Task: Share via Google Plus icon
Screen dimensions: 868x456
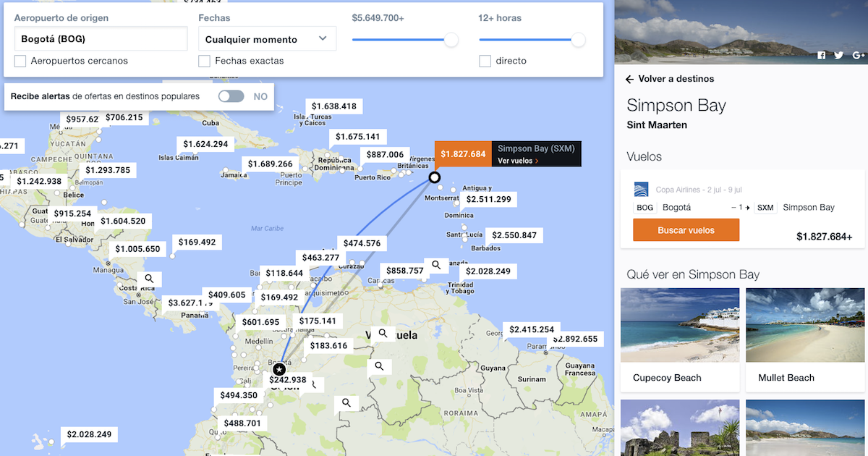Action: [x=858, y=56]
